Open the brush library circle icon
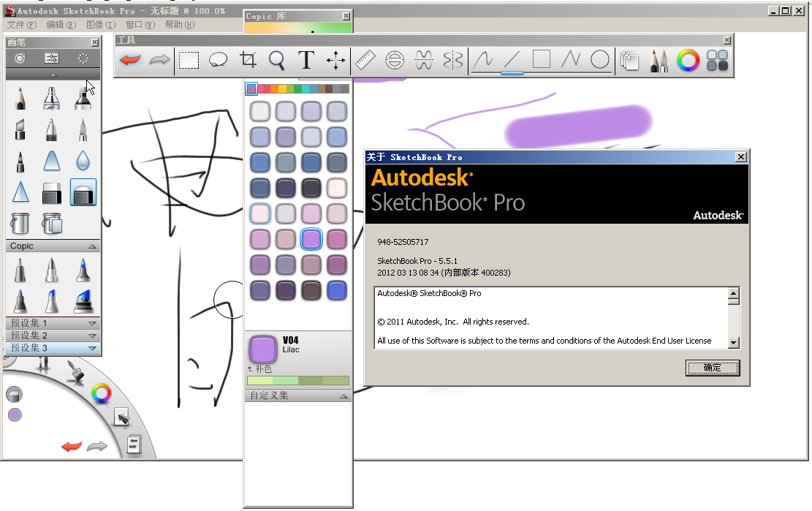Viewport: 812px width, 511px height. tap(20, 58)
